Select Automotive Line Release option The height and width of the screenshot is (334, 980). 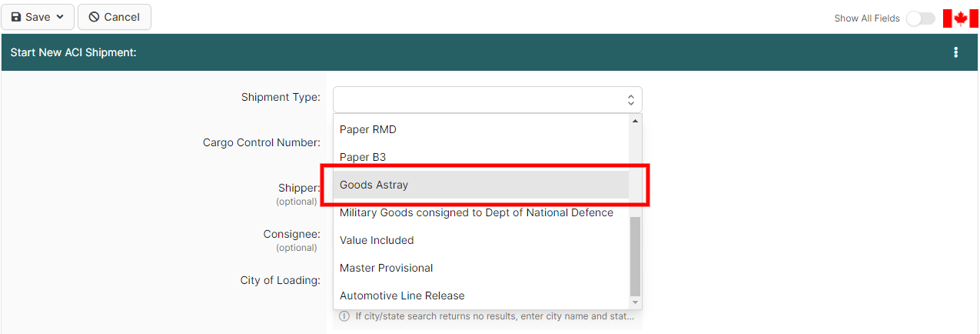(x=402, y=296)
